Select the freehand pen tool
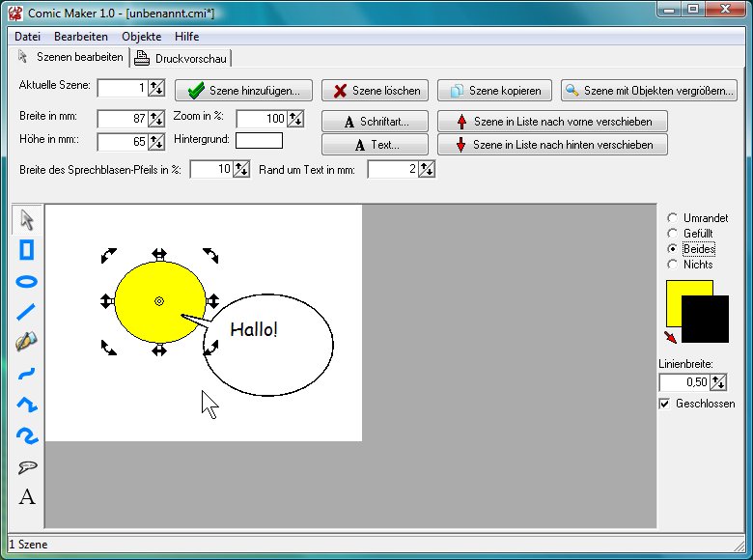Viewport: 753px width, 560px height. [x=27, y=342]
